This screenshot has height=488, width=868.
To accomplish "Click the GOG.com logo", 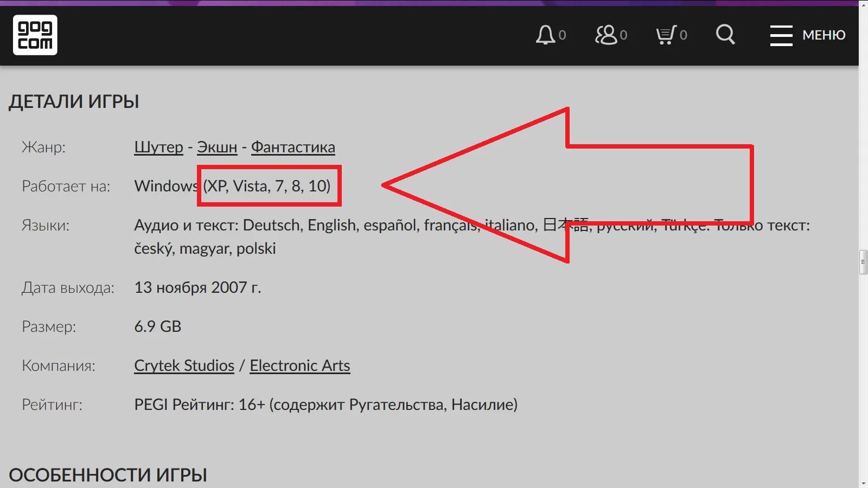I will [x=35, y=35].
